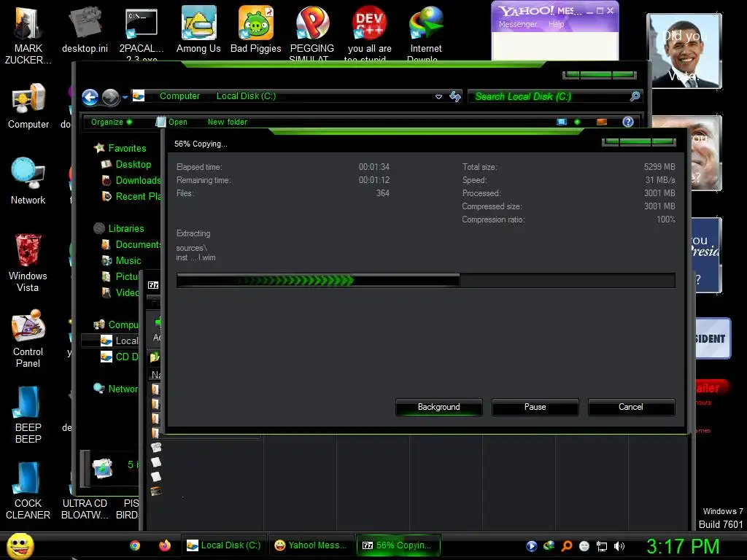Select Desktop under Favorites
Viewport: 747px width, 560px height.
pyautogui.click(x=126, y=164)
